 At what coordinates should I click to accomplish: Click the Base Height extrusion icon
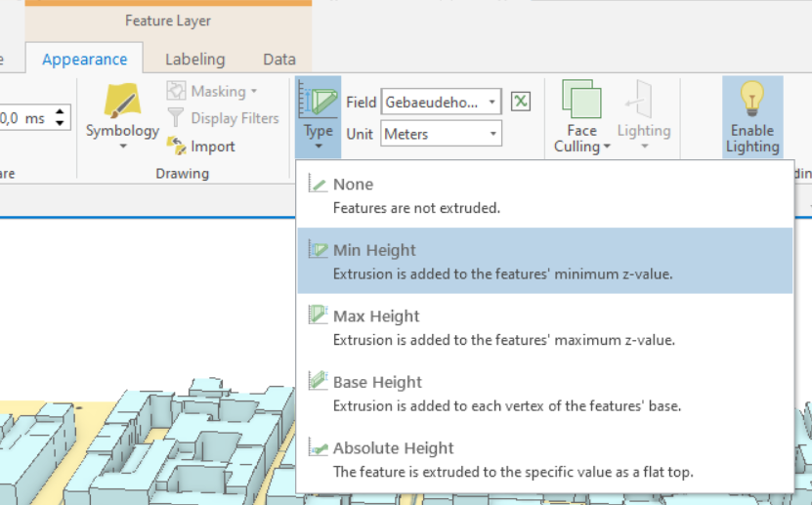(x=318, y=381)
